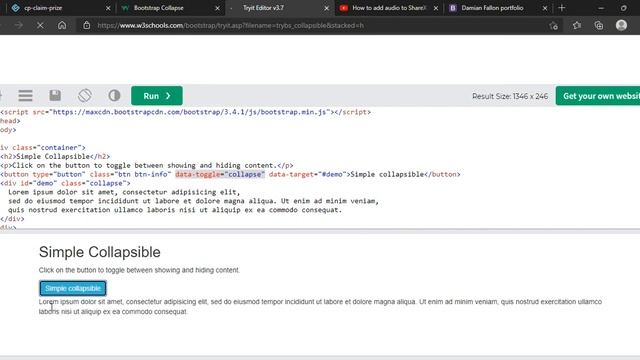The height and width of the screenshot is (360, 640).
Task: Select the Tryit Editor v3.7 tab
Action: coord(263,8)
